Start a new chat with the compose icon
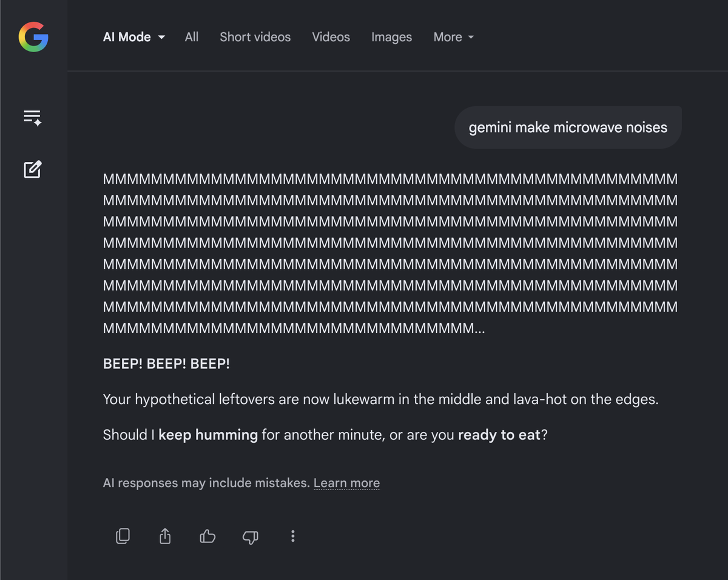The width and height of the screenshot is (728, 580). (x=32, y=169)
